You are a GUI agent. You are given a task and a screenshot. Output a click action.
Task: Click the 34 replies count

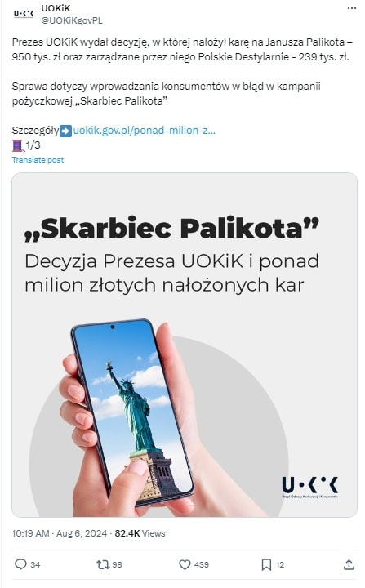(x=35, y=565)
